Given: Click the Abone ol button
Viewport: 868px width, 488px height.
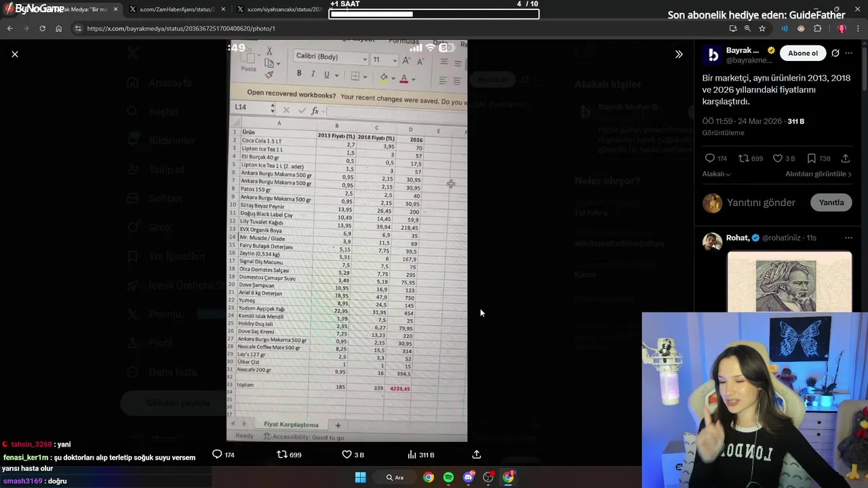Looking at the screenshot, I should (803, 53).
